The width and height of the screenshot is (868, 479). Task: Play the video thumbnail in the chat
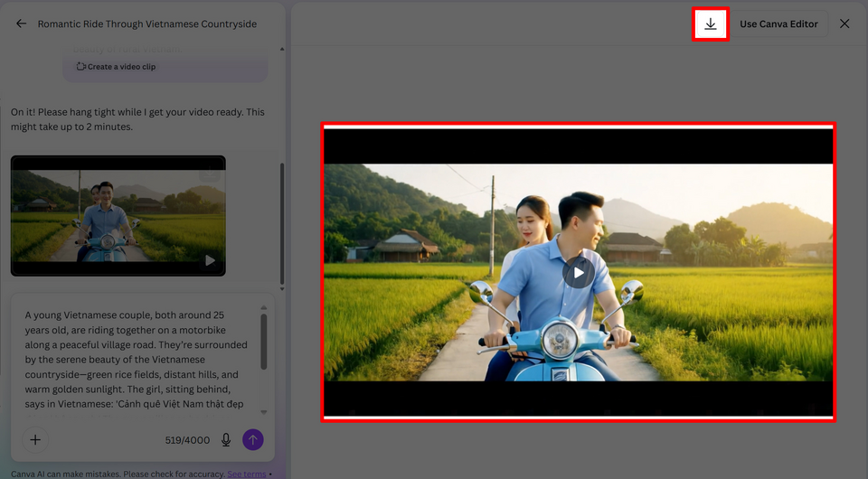pyautogui.click(x=210, y=260)
